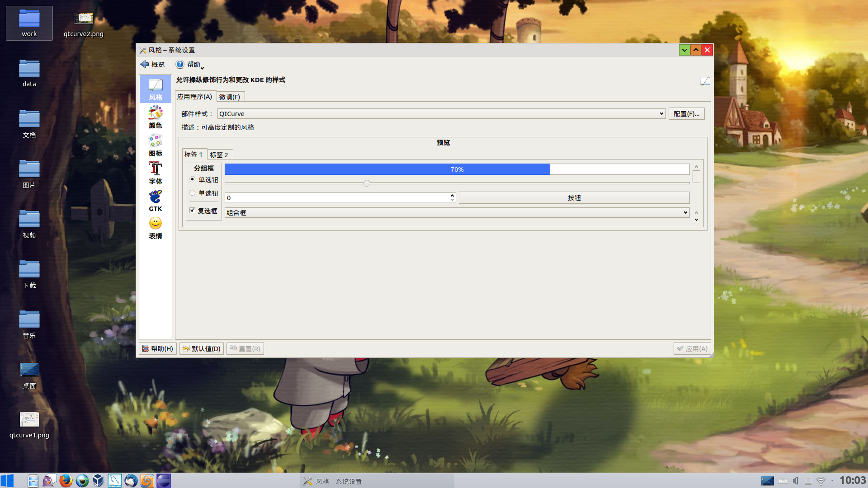This screenshot has width=868, height=488.
Task: Open the 图标 icons category
Action: click(x=156, y=145)
